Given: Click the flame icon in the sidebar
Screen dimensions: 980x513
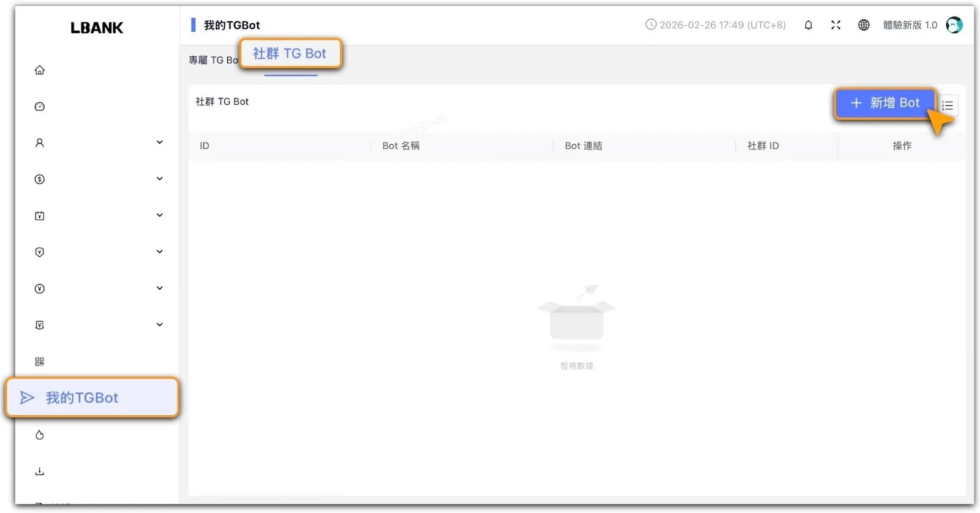Looking at the screenshot, I should [40, 435].
